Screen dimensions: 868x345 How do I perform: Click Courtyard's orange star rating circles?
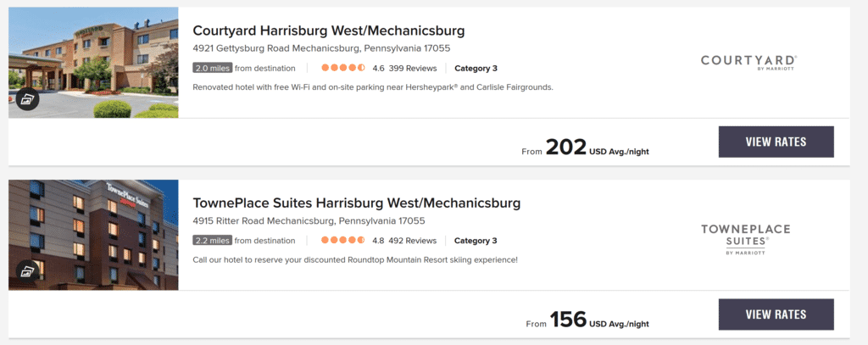(x=342, y=69)
